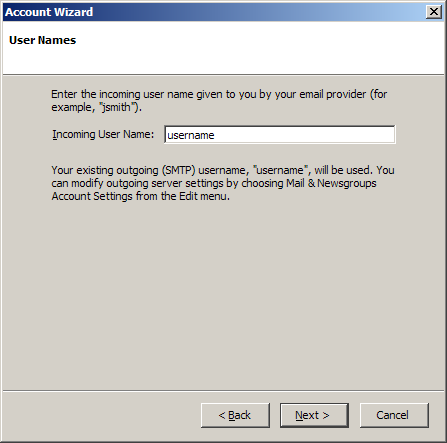The image size is (447, 443).
Task: Click the empty gray wizard panel area
Action: coord(223,293)
